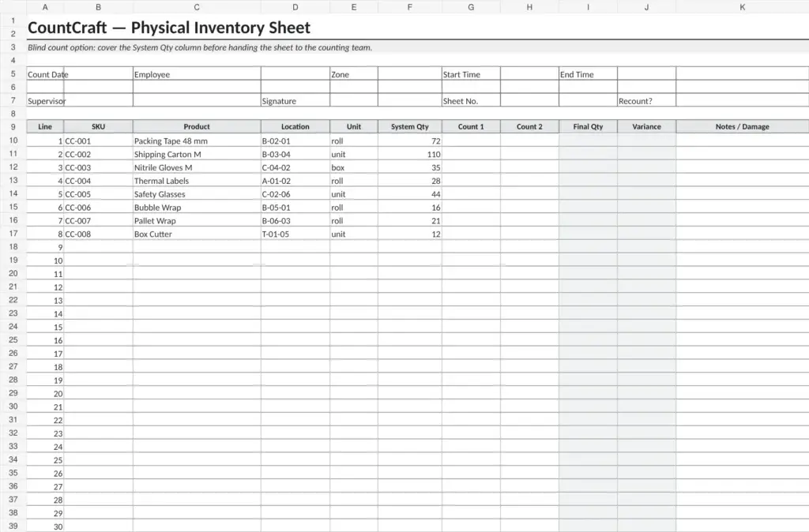
Task: Select the Notes / Damage heading cell
Action: pyautogui.click(x=742, y=126)
